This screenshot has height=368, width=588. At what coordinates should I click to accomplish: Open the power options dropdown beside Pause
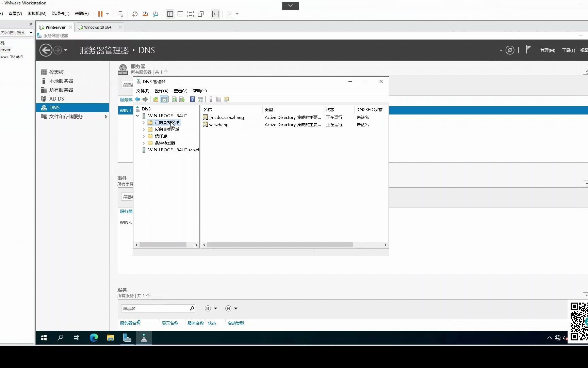[x=108, y=14]
